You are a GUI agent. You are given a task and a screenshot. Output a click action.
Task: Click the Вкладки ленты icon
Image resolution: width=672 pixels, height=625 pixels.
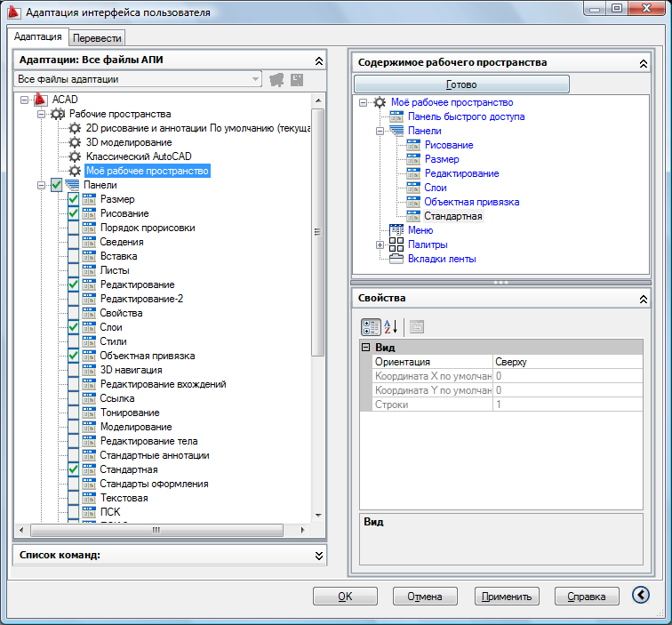396,259
